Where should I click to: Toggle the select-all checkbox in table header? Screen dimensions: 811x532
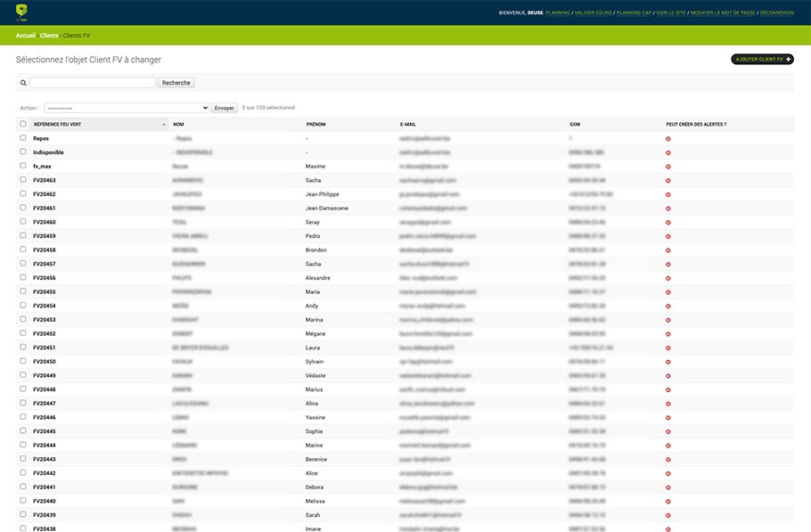(23, 124)
